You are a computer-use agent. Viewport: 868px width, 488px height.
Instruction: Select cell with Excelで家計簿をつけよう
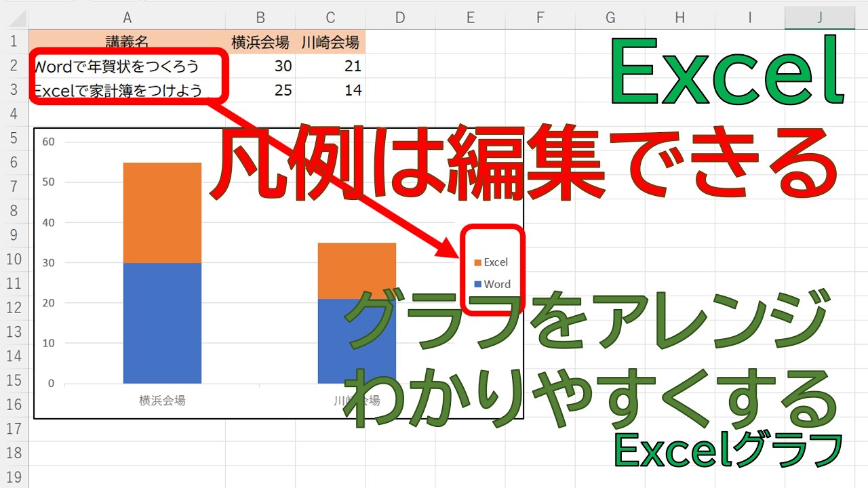click(127, 90)
